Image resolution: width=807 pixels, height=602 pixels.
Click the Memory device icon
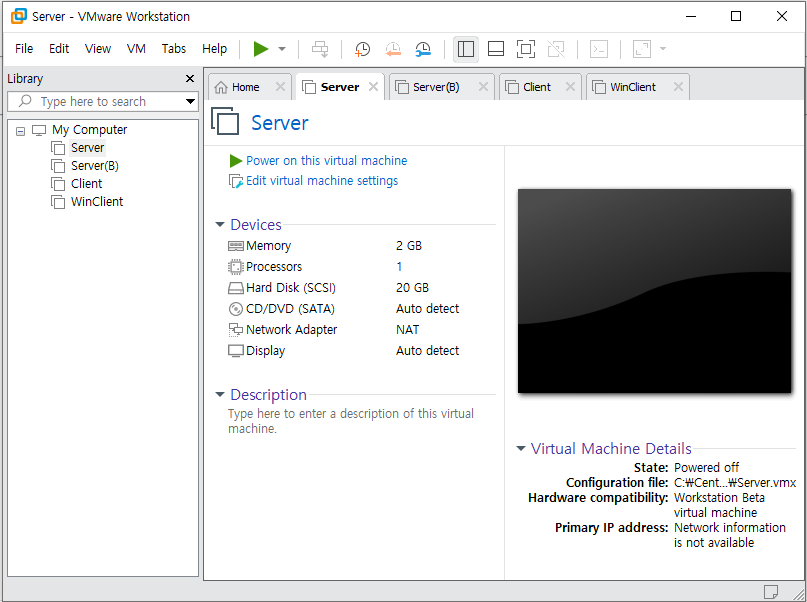(x=235, y=246)
